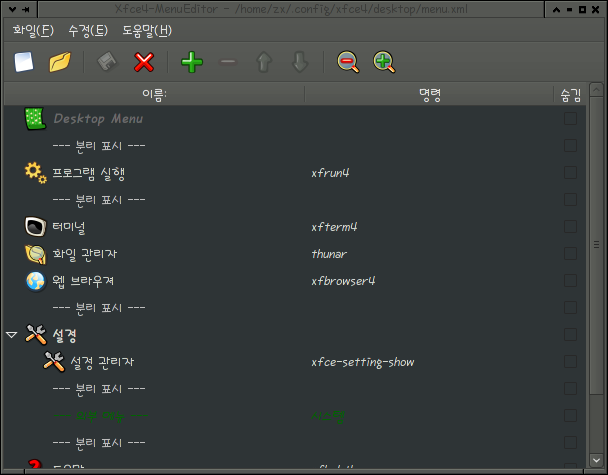Viewport: 608px width, 475px height.
Task: Toggle hide checkbox for 터미널 row
Action: click(x=570, y=226)
